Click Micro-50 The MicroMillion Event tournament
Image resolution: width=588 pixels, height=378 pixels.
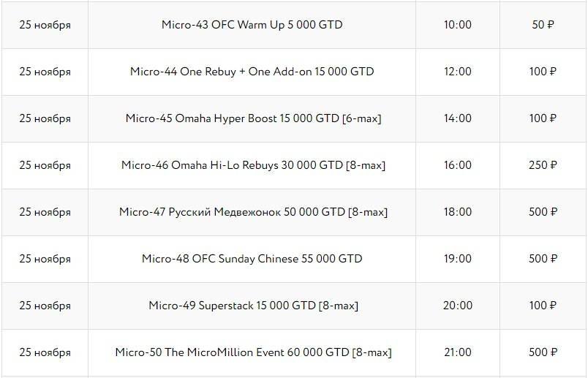click(x=253, y=352)
